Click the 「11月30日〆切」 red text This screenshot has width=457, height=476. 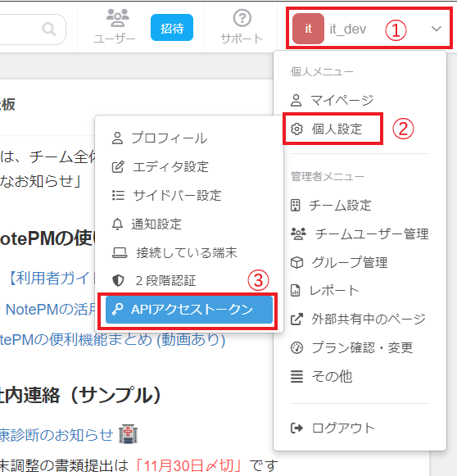[188, 465]
